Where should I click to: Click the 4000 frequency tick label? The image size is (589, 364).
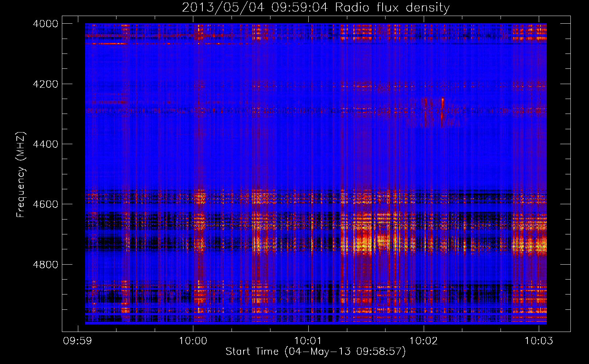[46, 24]
